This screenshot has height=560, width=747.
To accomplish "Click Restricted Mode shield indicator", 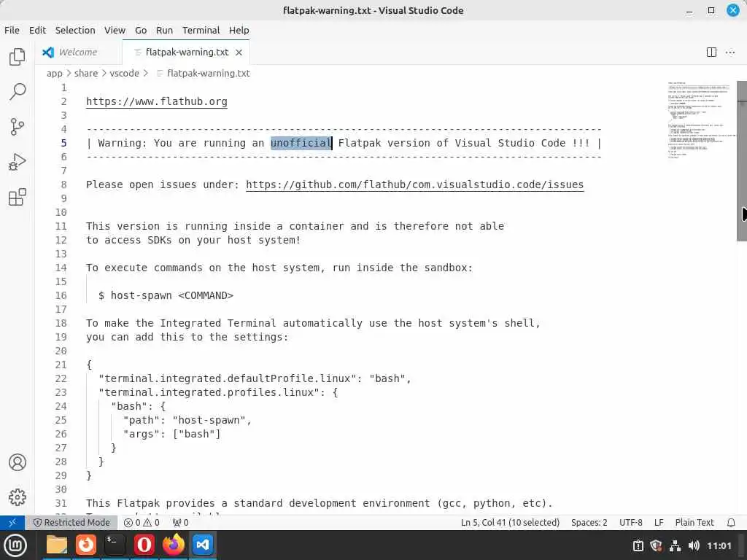I will coord(71,522).
